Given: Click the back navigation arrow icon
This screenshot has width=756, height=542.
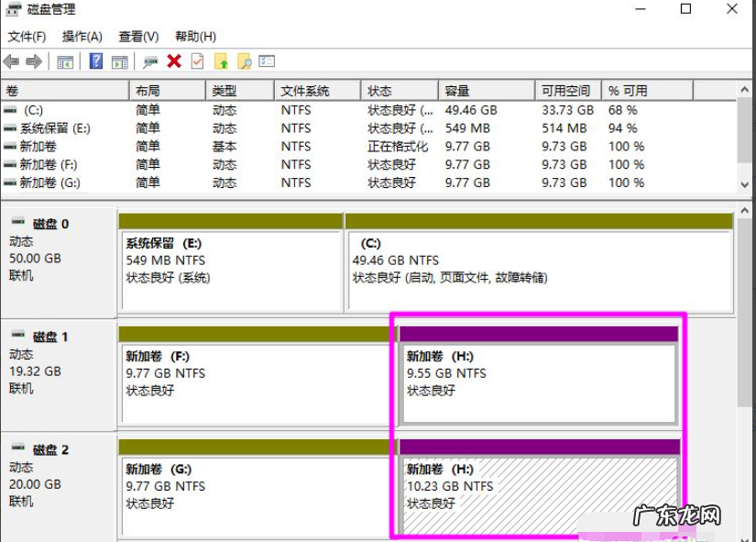Looking at the screenshot, I should coord(10,61).
